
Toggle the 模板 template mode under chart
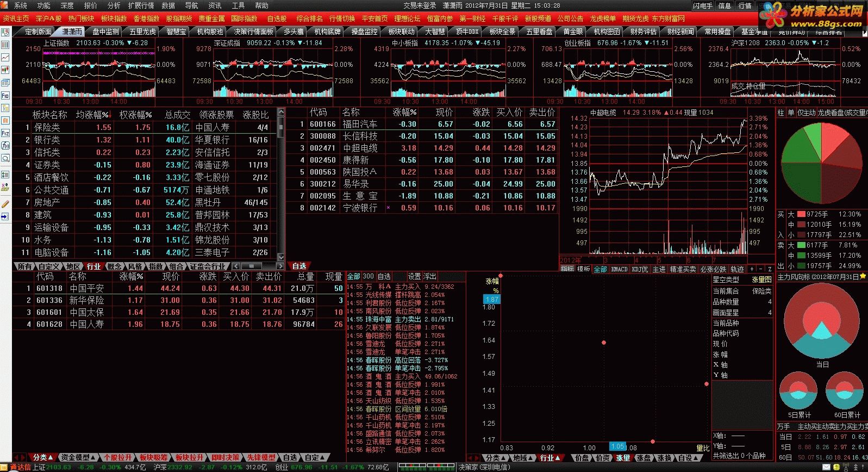pyautogui.click(x=583, y=269)
